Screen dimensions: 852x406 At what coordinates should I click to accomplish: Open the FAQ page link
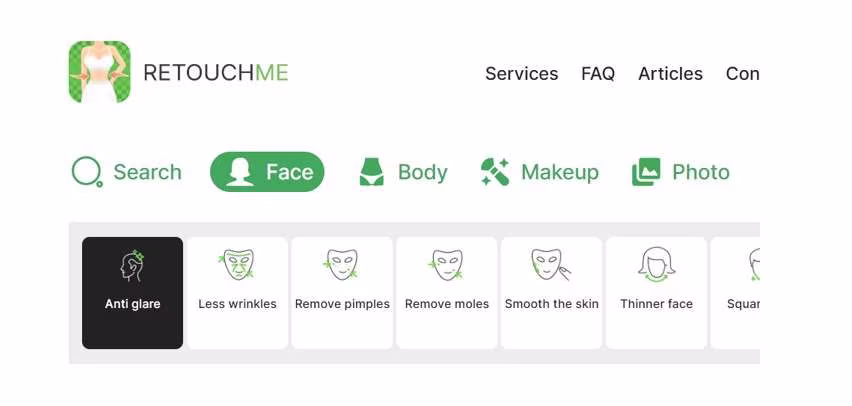click(598, 73)
